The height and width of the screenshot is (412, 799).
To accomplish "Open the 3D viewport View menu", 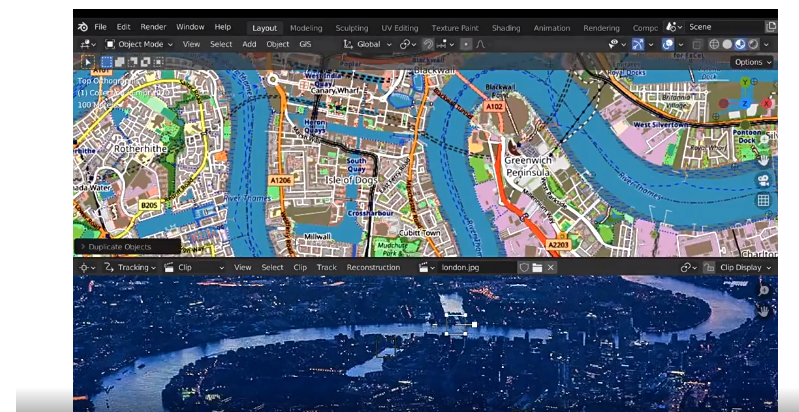I will click(191, 44).
